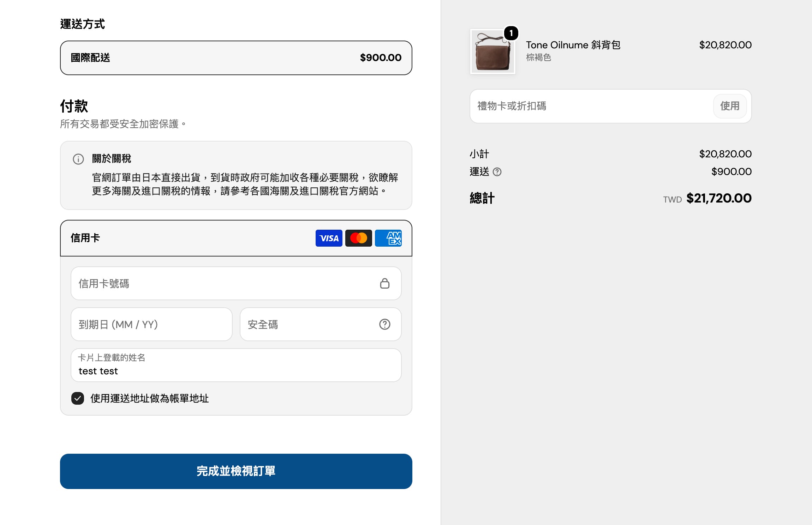The height and width of the screenshot is (525, 812).
Task: Click the lock icon in card number field
Action: [x=384, y=283]
